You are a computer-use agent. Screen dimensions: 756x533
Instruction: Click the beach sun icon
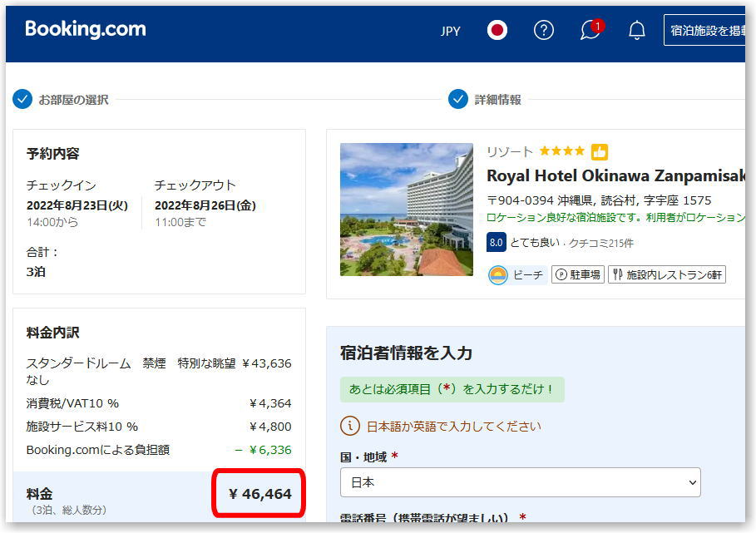(498, 275)
